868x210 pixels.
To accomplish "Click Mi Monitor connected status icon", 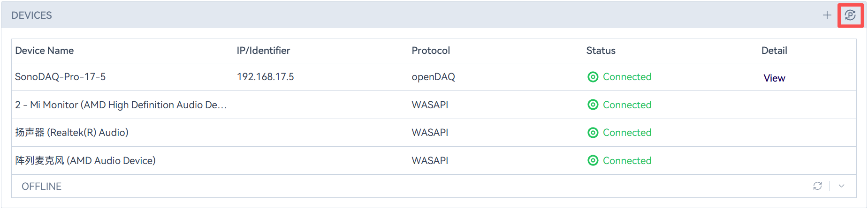I will (x=593, y=105).
